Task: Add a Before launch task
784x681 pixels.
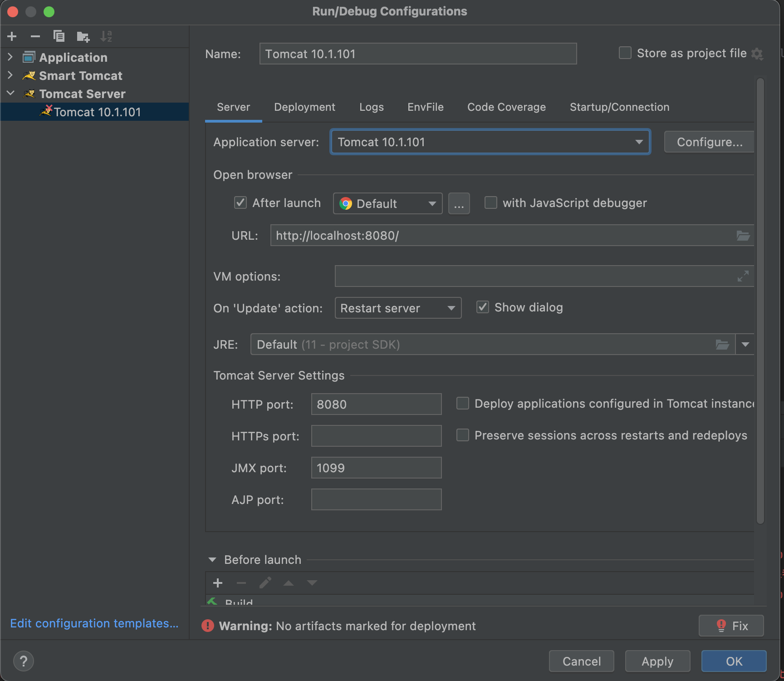Action: 218,583
